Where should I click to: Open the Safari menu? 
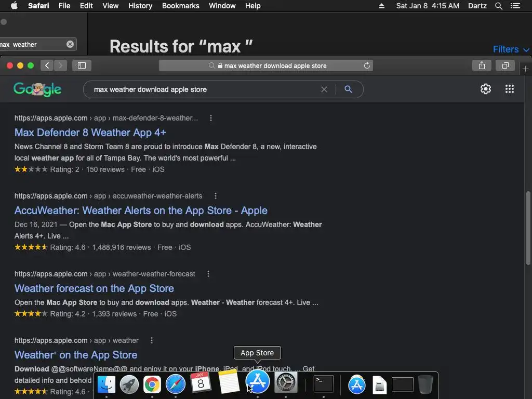tap(38, 6)
